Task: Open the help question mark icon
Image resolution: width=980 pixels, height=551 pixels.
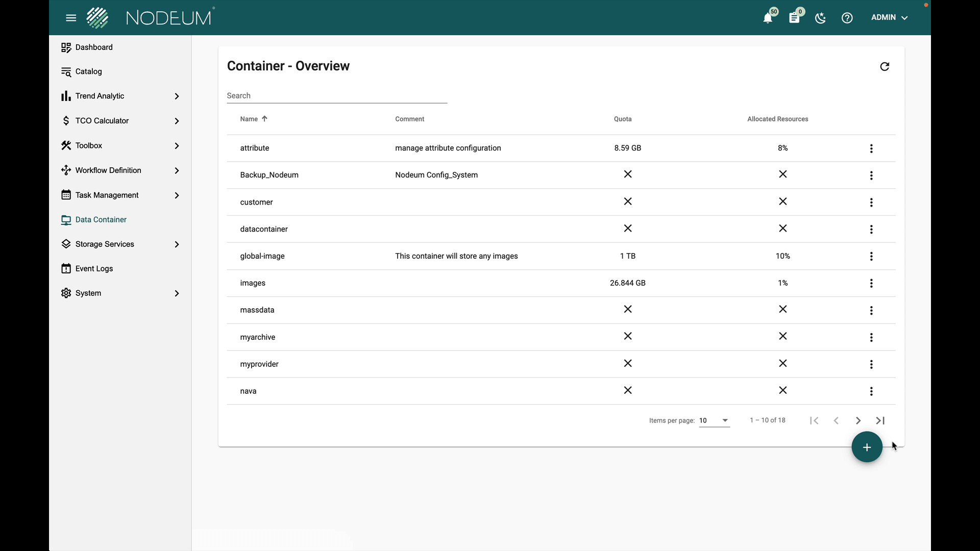Action: coord(847,18)
